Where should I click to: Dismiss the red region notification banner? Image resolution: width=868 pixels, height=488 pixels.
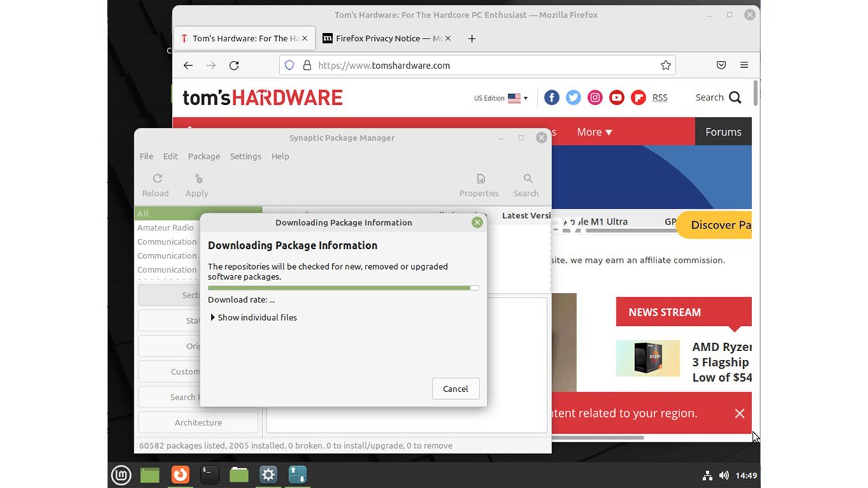pyautogui.click(x=740, y=413)
